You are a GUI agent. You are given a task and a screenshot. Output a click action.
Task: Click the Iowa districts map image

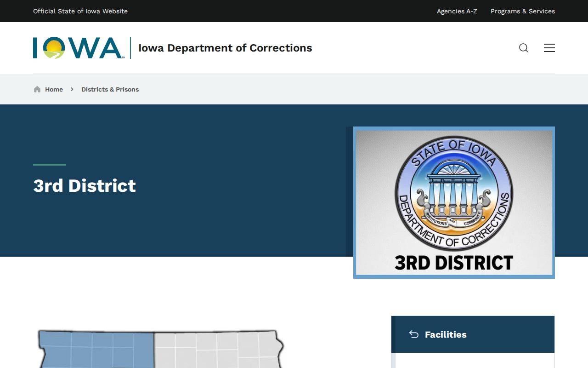[161, 349]
